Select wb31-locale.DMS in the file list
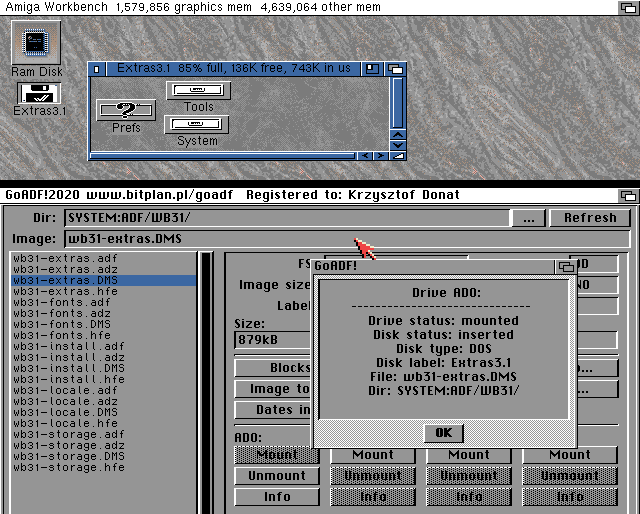The height and width of the screenshot is (514, 640). coord(104,413)
